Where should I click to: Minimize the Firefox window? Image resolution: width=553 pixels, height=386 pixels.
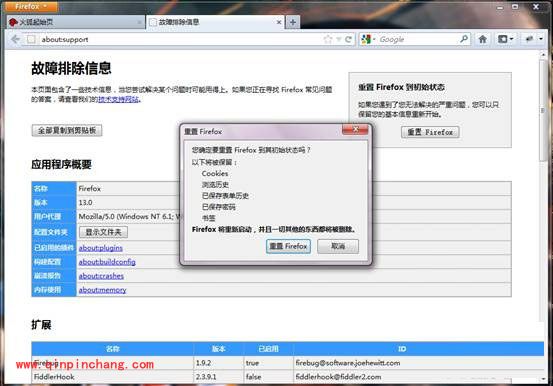[500, 7]
